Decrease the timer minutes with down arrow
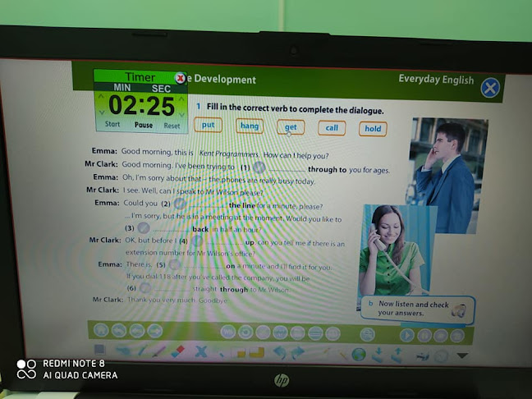Image resolution: width=532 pixels, height=399 pixels. pos(102,112)
